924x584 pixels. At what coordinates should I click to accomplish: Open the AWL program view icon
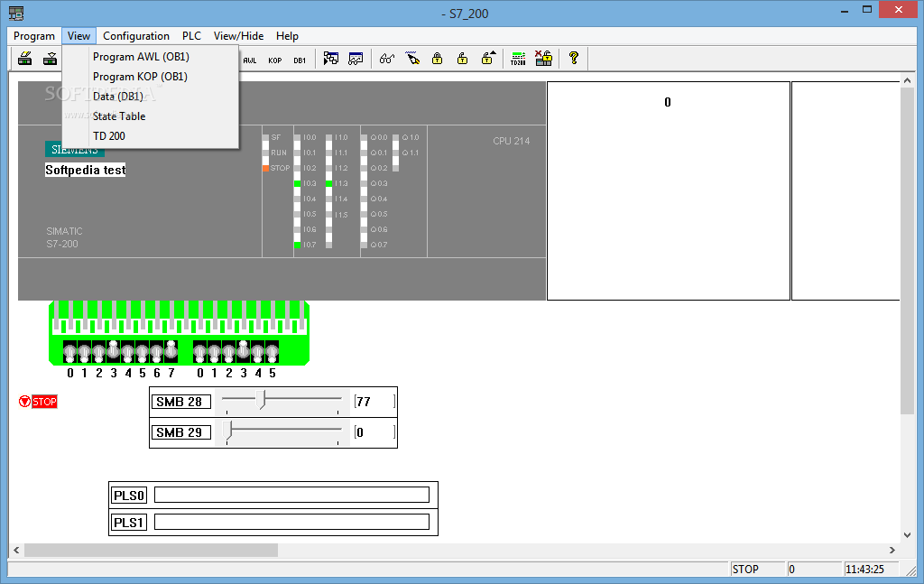[250, 60]
